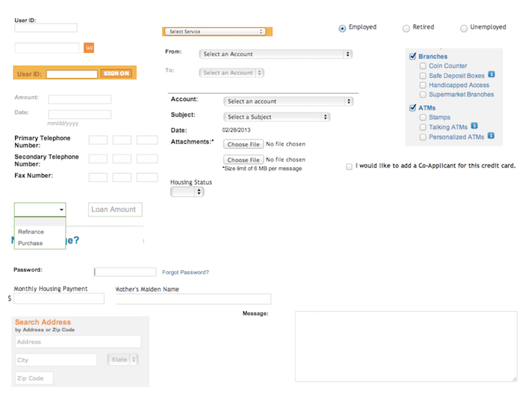Open the State dropdown in Search Address
Viewport: 532px width, 399px height.
(x=122, y=358)
